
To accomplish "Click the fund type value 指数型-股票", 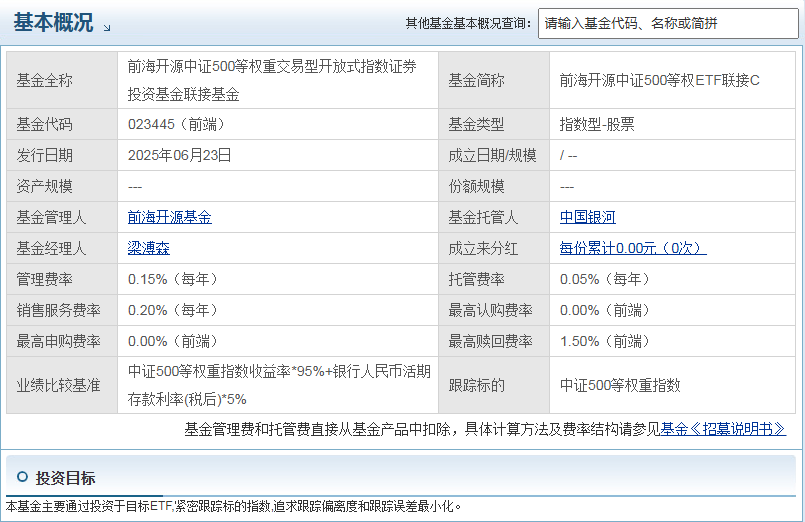I will [597, 124].
